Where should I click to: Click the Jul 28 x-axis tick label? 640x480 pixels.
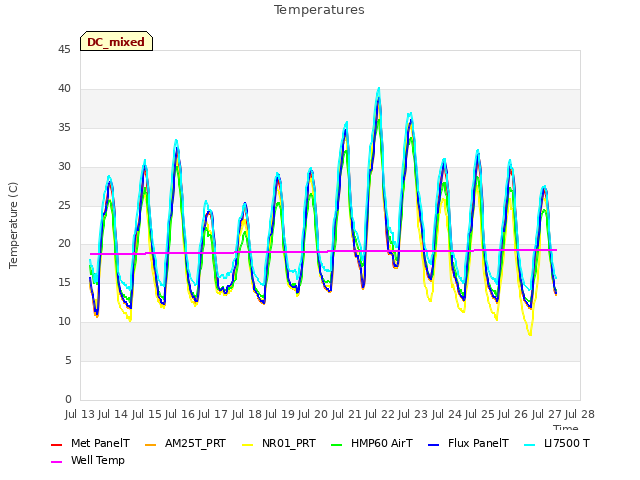click(x=580, y=414)
